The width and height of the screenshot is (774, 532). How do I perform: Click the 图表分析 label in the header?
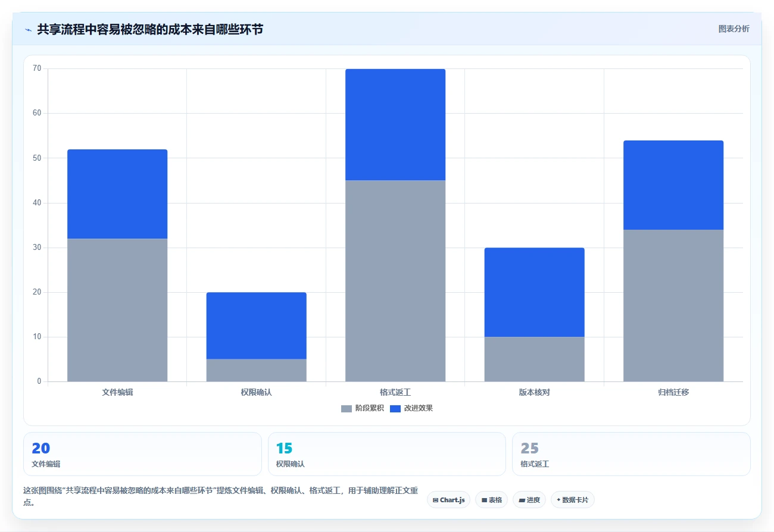click(x=734, y=29)
